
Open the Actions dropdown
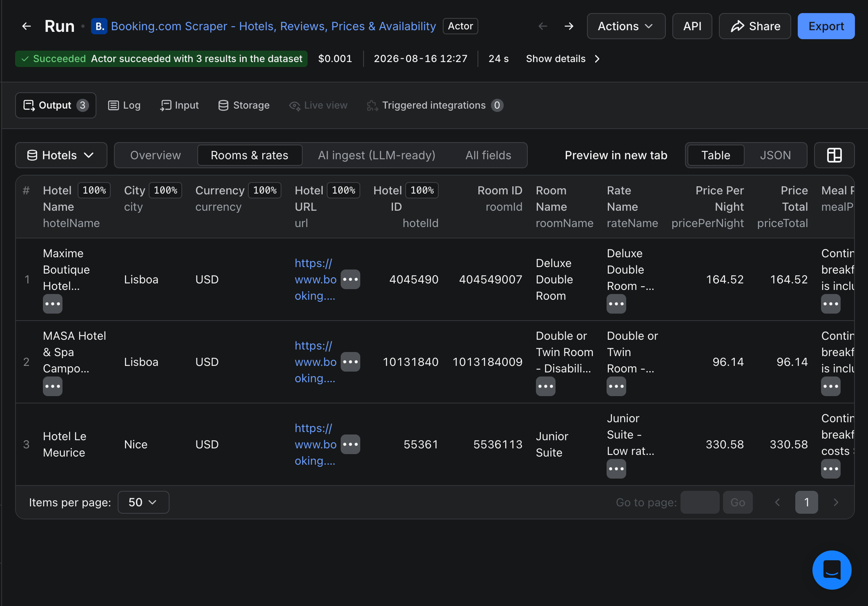coord(626,26)
